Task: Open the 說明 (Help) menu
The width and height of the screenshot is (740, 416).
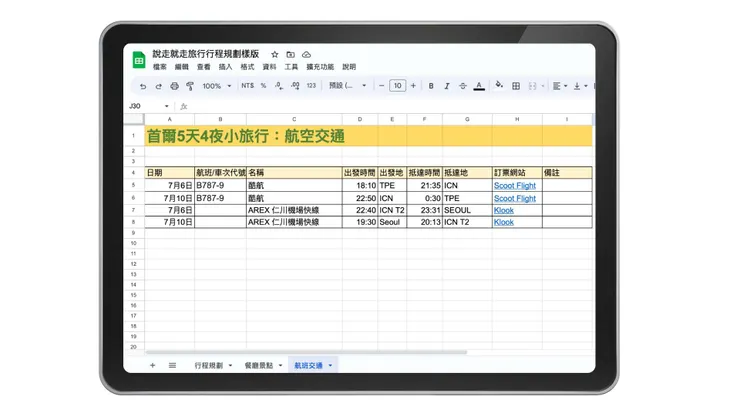Action: tap(349, 67)
